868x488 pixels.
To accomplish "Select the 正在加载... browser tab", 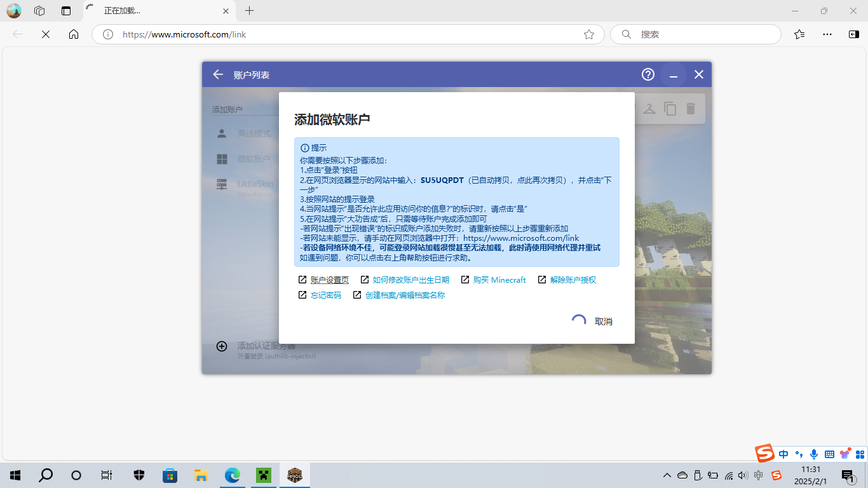I will [159, 11].
